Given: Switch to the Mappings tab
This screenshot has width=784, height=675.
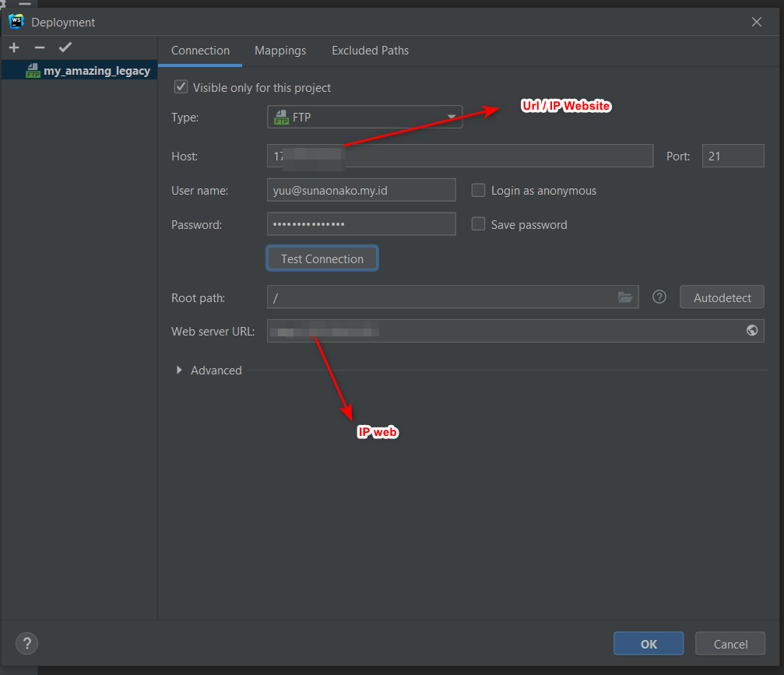Looking at the screenshot, I should (280, 51).
